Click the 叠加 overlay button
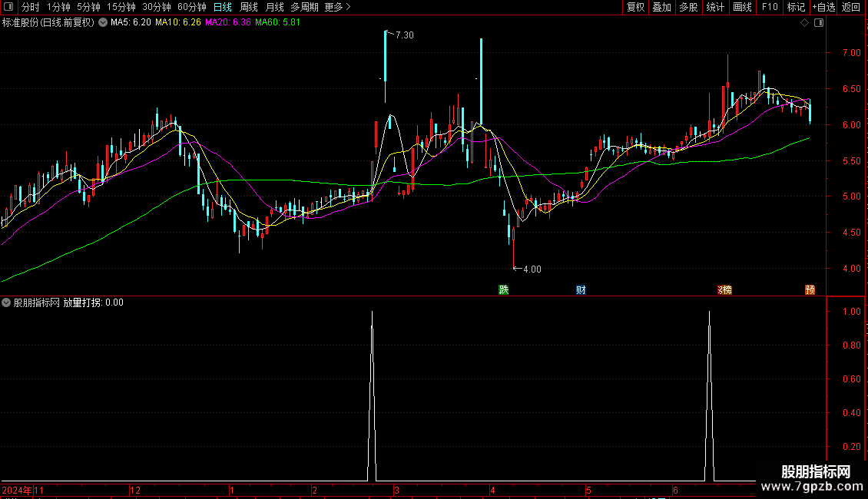Viewport: 868px width, 499px height. 661,7
